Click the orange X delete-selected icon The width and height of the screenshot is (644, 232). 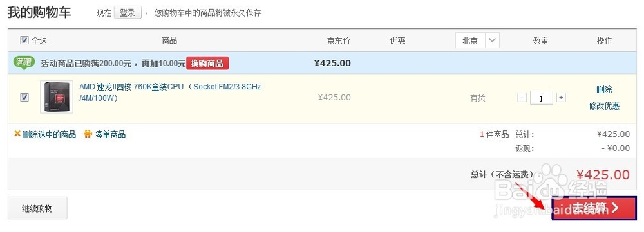click(17, 134)
